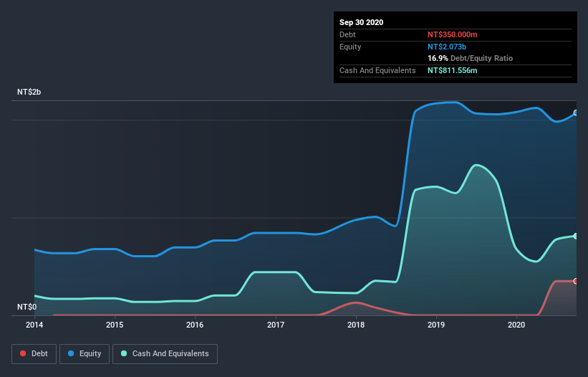Image resolution: width=588 pixels, height=377 pixels.
Task: Toggle the Cash And Equivalents legend button
Action: (x=165, y=354)
